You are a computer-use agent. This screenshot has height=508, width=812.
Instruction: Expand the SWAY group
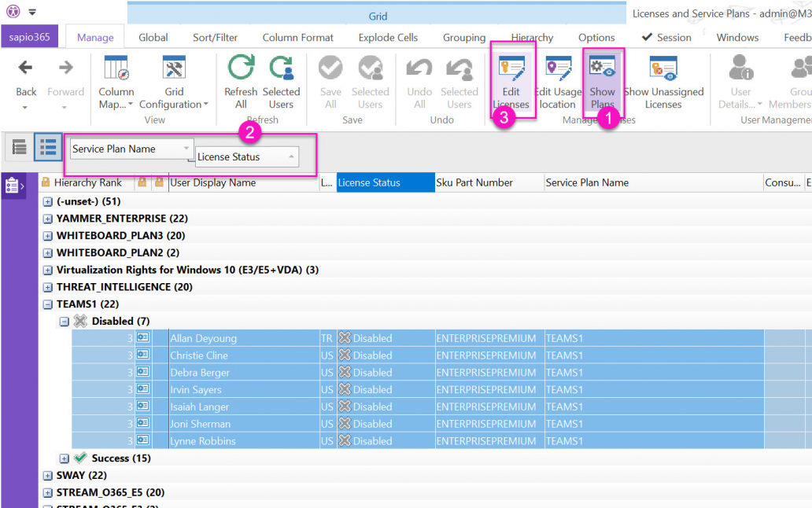48,476
